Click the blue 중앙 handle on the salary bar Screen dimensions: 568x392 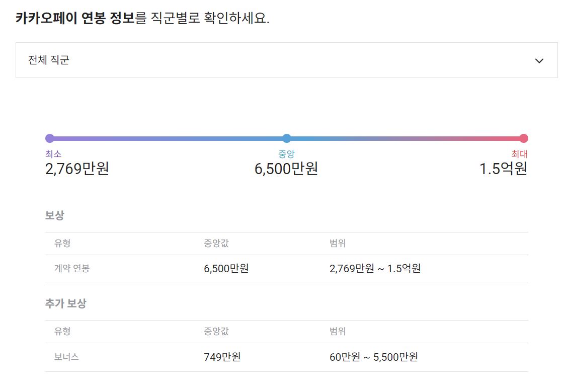click(286, 138)
